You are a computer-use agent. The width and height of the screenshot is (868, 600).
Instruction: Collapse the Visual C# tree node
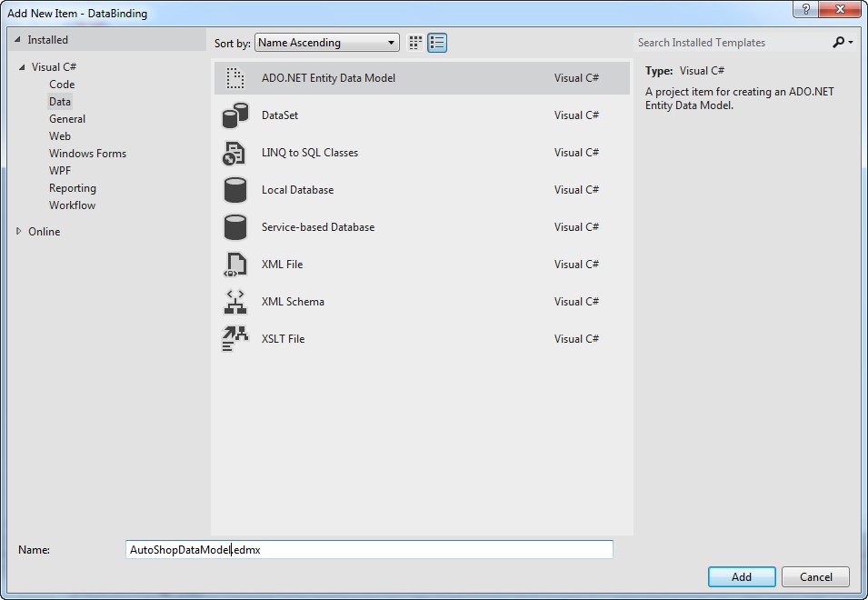point(22,67)
